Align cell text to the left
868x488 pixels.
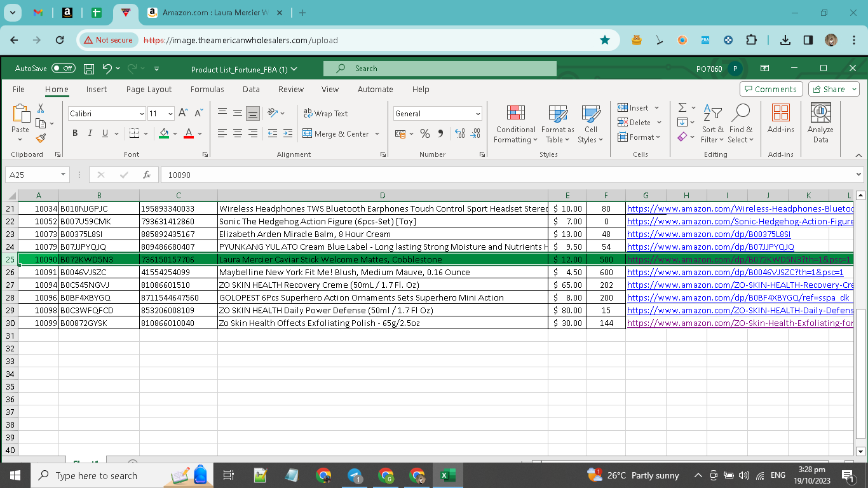click(x=222, y=133)
